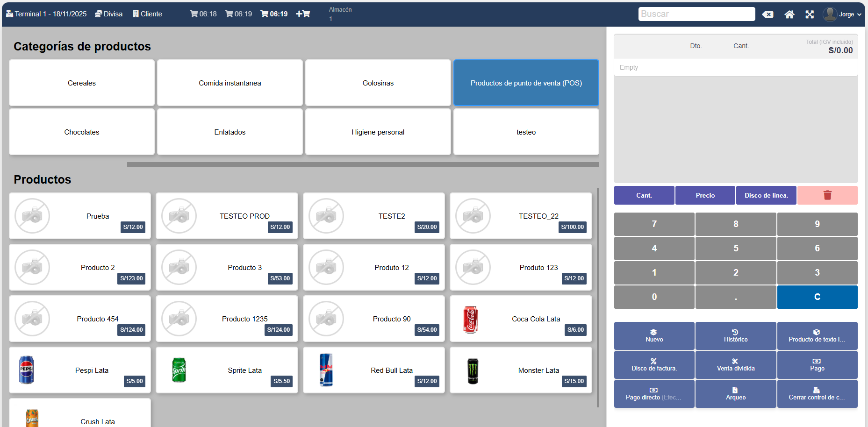Select the active bold 06:19 cart ticket
Viewport: 868px width, 427px height.
coord(274,14)
